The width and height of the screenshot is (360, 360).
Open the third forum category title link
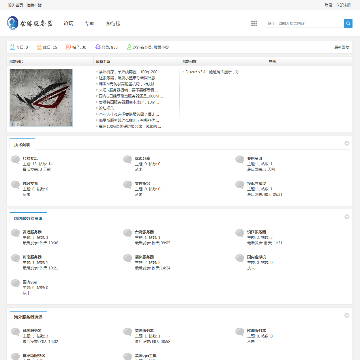[28, 317]
